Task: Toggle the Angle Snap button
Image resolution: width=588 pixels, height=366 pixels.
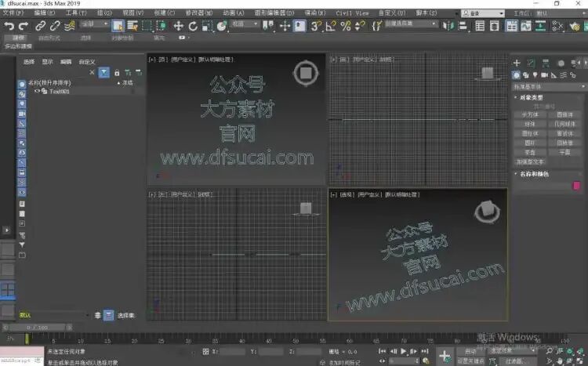Action: [331, 26]
